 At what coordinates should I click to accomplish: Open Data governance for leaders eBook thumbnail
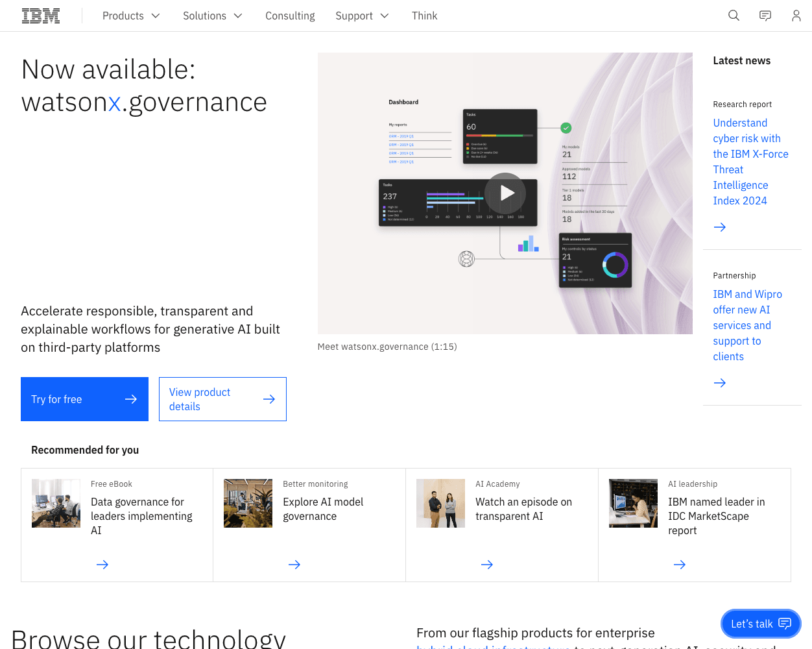pos(56,503)
